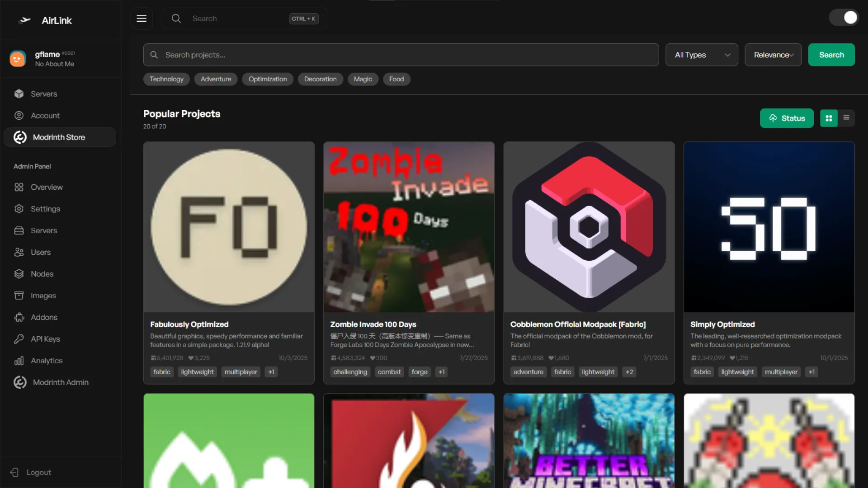868x488 pixels.
Task: Switch to list view layout
Action: point(846,118)
